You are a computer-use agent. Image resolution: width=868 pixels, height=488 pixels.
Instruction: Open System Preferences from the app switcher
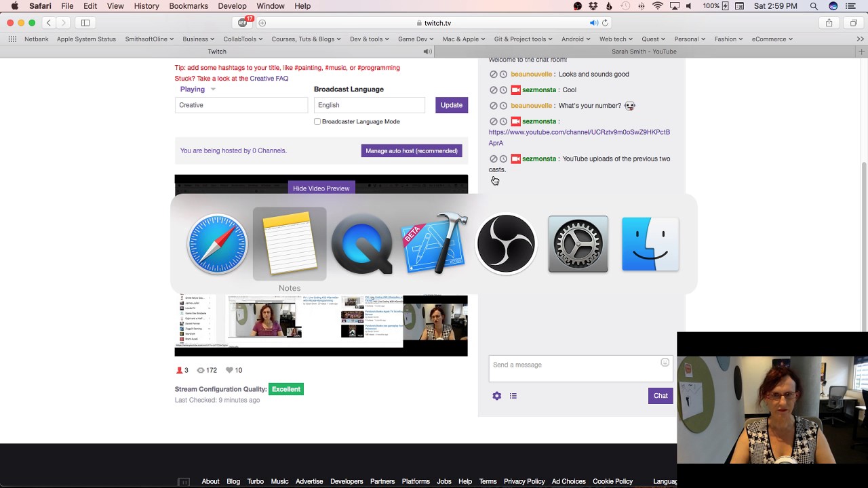(x=578, y=244)
